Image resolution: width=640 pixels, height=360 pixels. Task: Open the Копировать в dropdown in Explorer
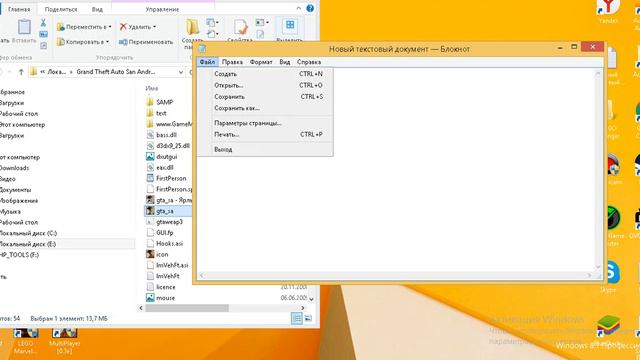[83, 42]
